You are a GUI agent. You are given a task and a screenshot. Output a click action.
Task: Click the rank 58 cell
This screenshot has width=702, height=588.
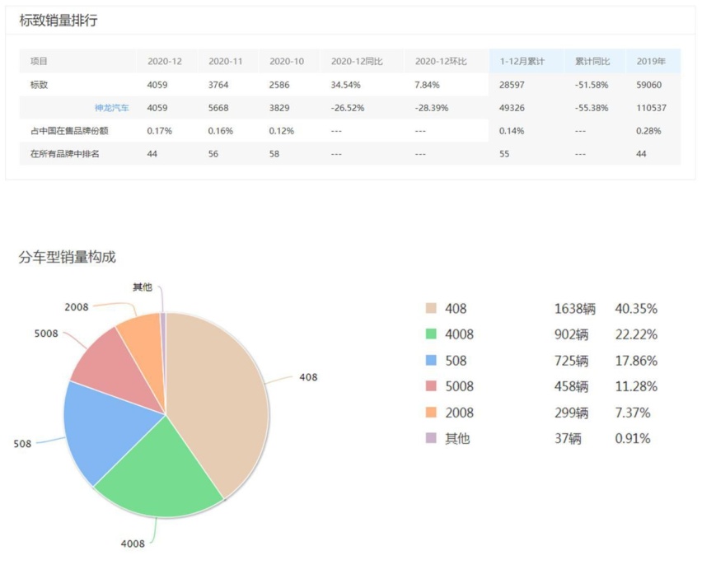coord(274,154)
